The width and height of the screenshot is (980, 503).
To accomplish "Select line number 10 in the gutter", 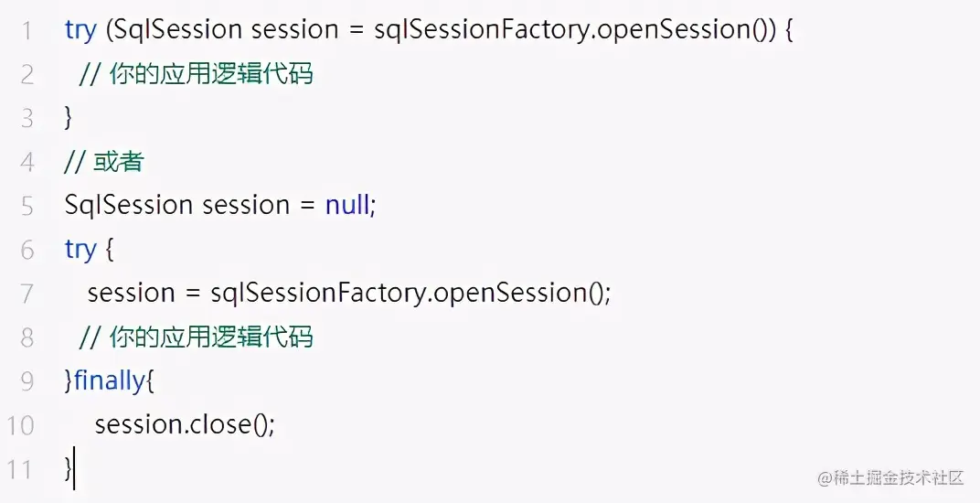I will point(20,424).
